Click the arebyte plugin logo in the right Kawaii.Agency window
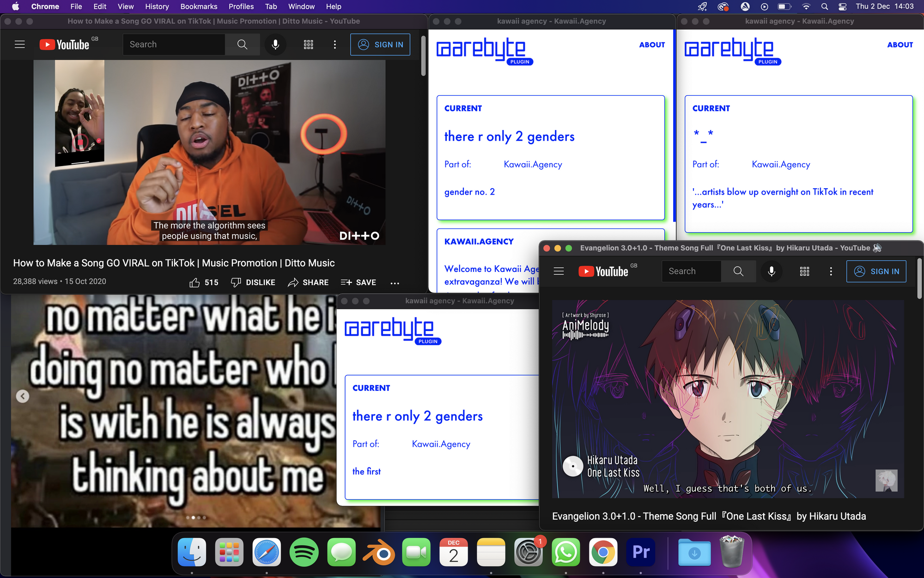This screenshot has height=578, width=924. (x=733, y=51)
